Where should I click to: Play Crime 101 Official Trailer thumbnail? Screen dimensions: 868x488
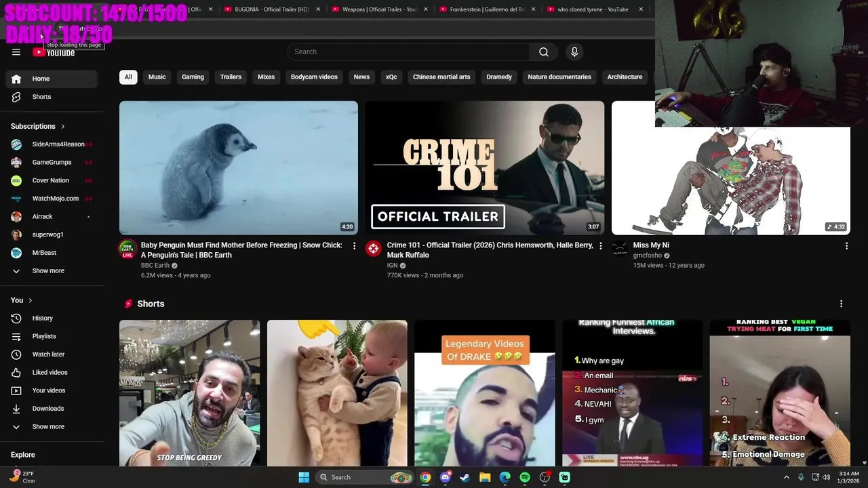485,167
